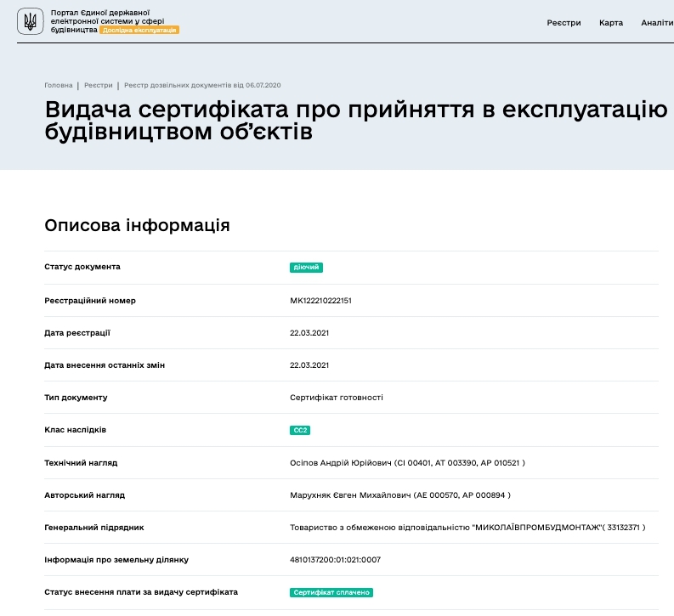Click the 'діючий' status badge

[306, 267]
